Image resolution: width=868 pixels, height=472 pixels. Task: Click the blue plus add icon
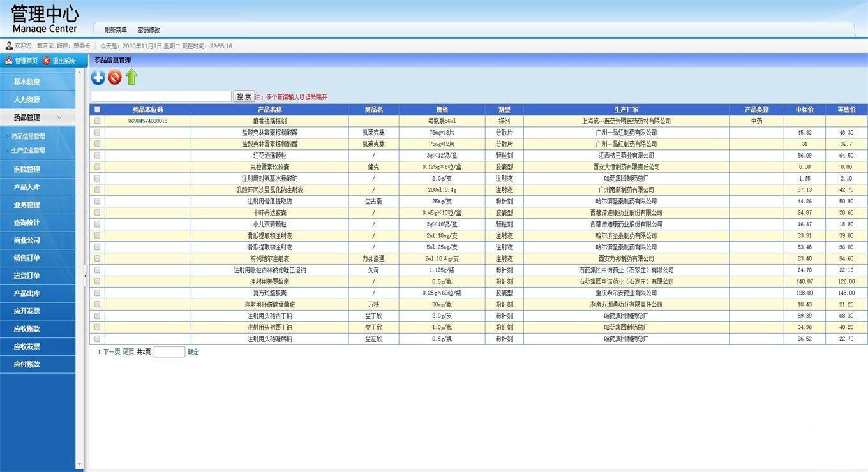(x=98, y=77)
